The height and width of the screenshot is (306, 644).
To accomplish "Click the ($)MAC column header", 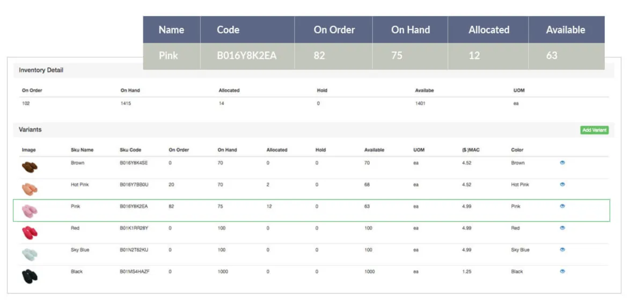I will pos(471,150).
